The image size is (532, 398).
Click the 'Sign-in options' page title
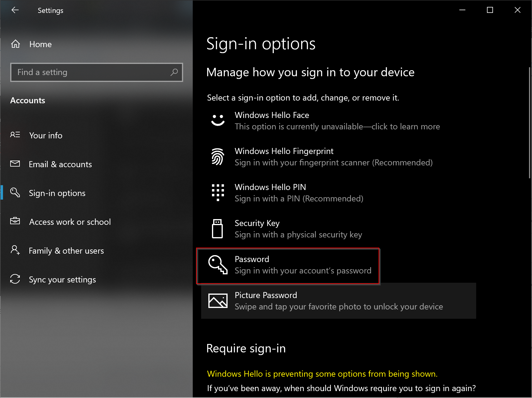(x=261, y=44)
